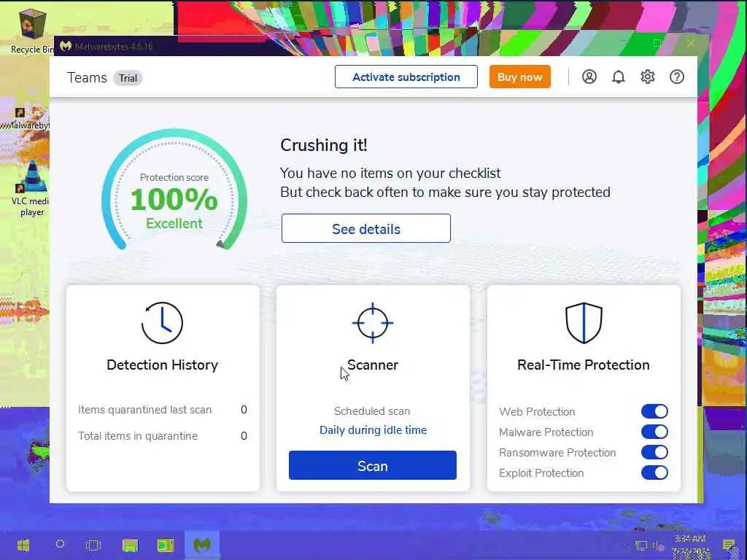Turn off Web Protection toggle
The image size is (747, 560).
coord(654,411)
